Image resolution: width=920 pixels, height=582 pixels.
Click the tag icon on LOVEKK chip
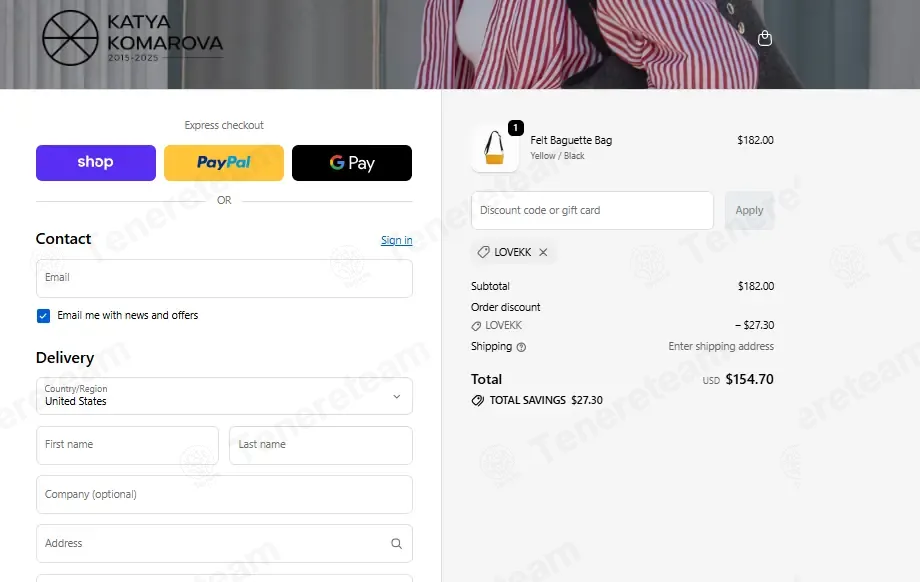point(483,252)
